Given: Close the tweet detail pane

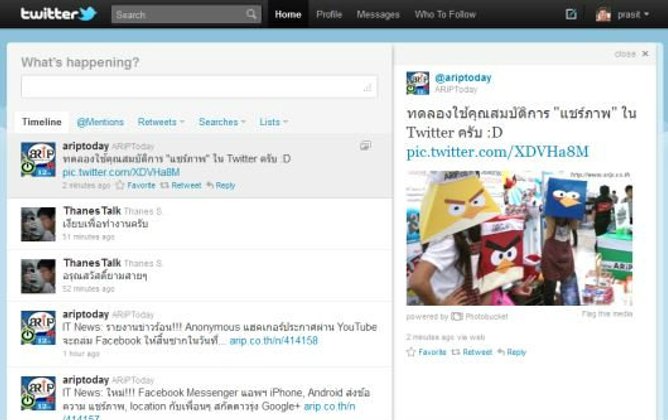Looking at the screenshot, I should (632, 54).
